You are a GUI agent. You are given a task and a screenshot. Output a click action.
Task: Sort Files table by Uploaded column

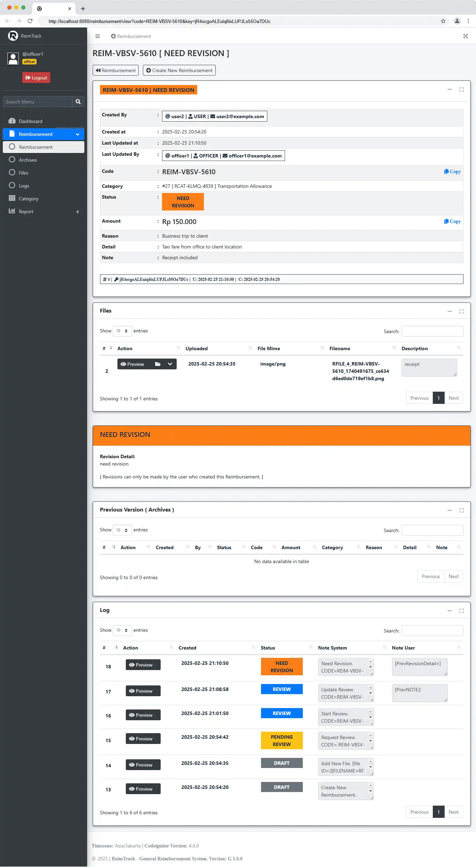(218, 348)
